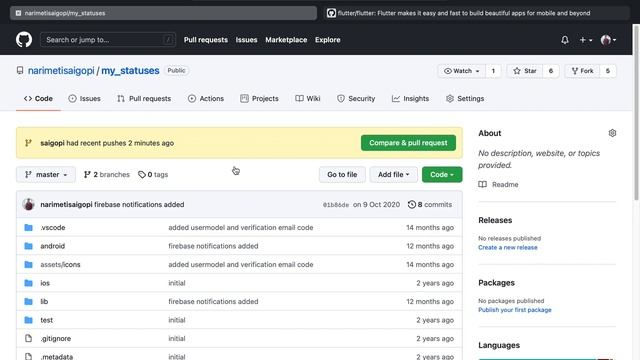Click the page vertical scrollbar

(636, 112)
